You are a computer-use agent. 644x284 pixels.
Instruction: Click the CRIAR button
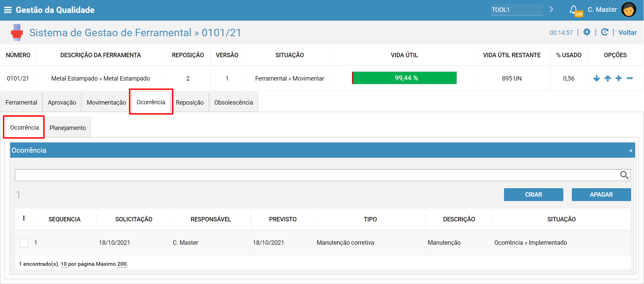pyautogui.click(x=534, y=195)
